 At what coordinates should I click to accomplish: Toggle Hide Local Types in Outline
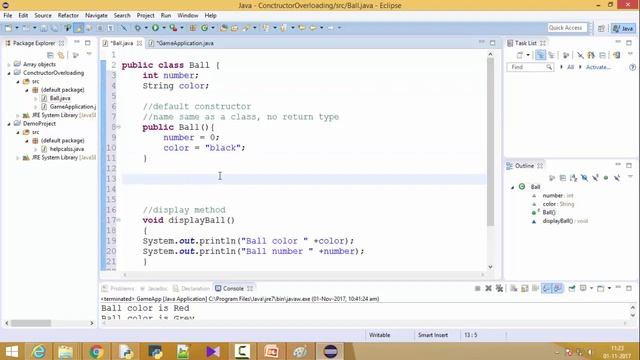tap(617, 178)
